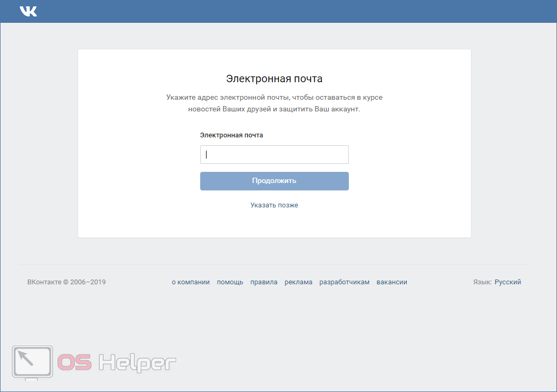Image resolution: width=557 pixels, height=392 pixels.
Task: Open the реклама footer link
Action: click(298, 282)
